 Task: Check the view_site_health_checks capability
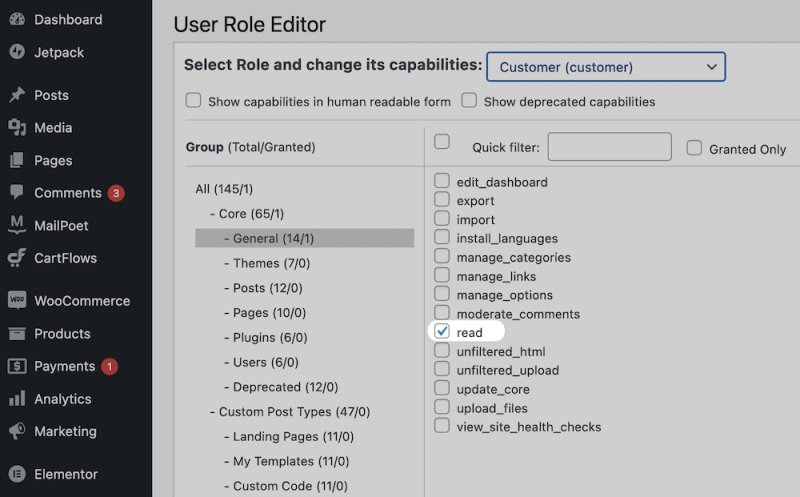pos(442,425)
